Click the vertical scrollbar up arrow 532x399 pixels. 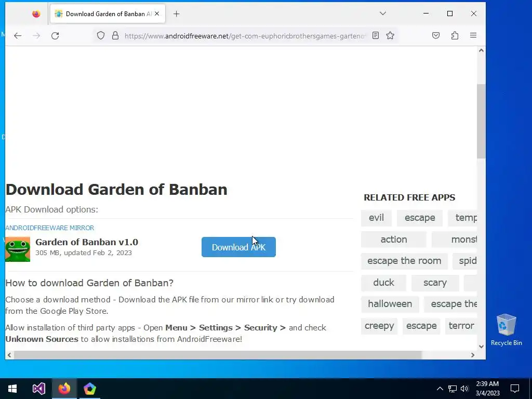(481, 50)
